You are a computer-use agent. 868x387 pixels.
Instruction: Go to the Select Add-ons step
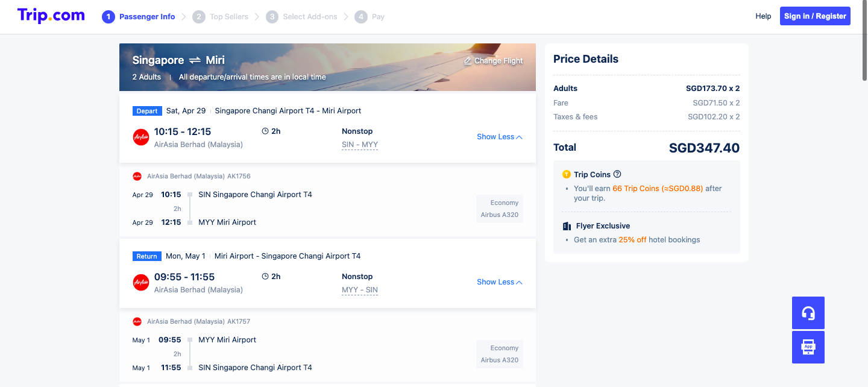click(x=301, y=17)
